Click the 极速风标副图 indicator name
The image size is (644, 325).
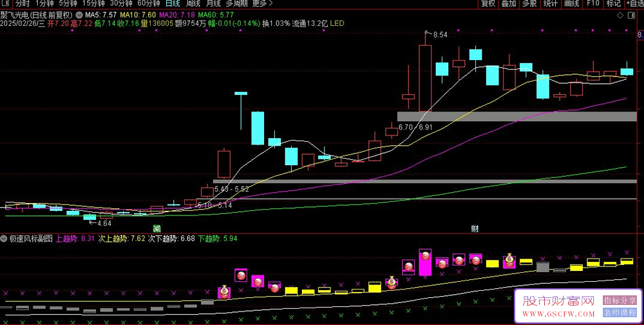[31, 239]
